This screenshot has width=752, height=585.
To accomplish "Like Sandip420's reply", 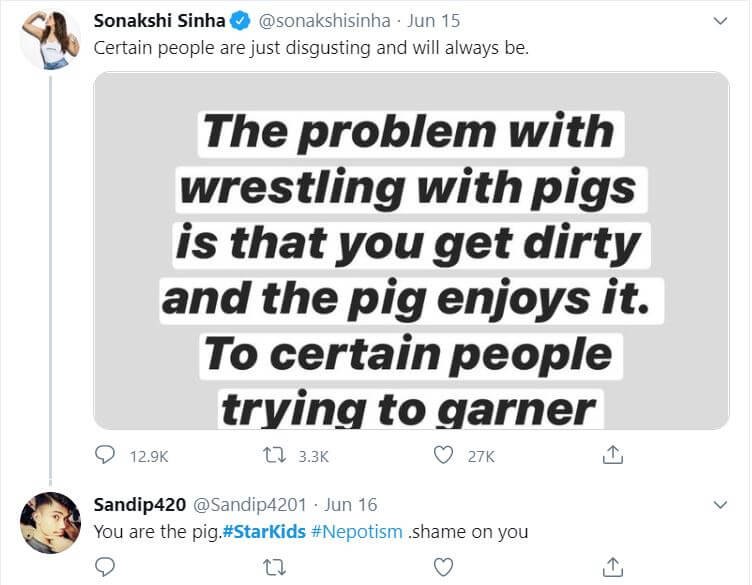I will coord(444,567).
